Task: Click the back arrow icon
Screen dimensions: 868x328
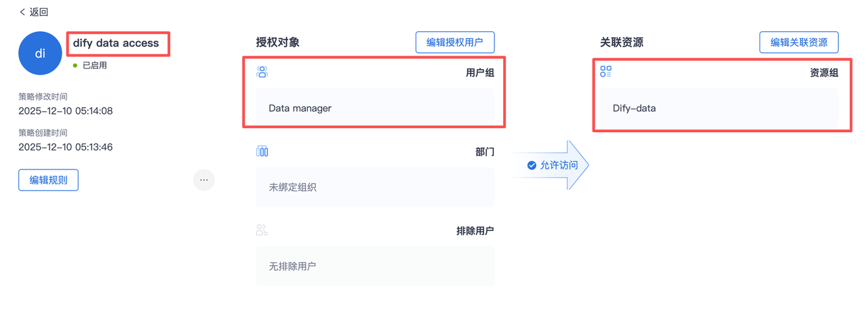Action: pos(22,12)
